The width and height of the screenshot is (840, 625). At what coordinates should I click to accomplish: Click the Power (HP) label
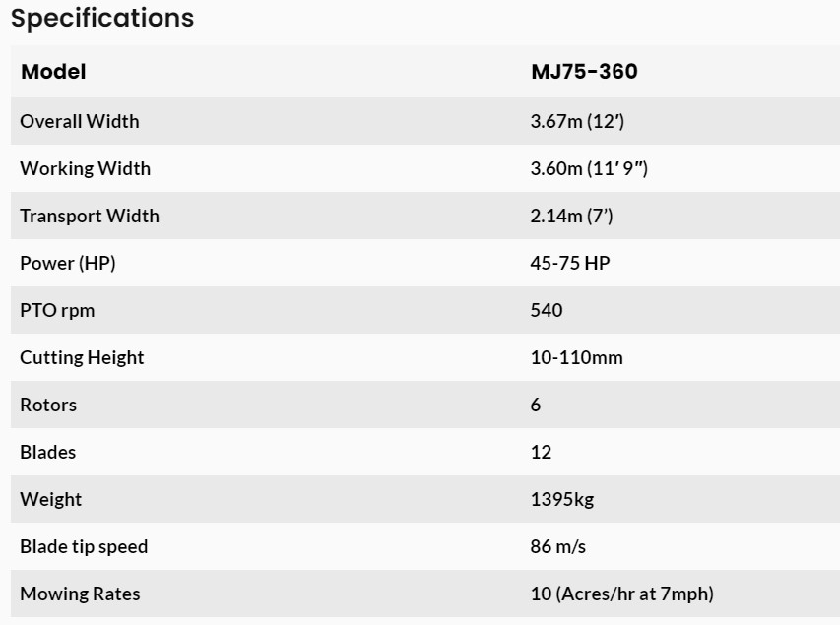point(61,263)
